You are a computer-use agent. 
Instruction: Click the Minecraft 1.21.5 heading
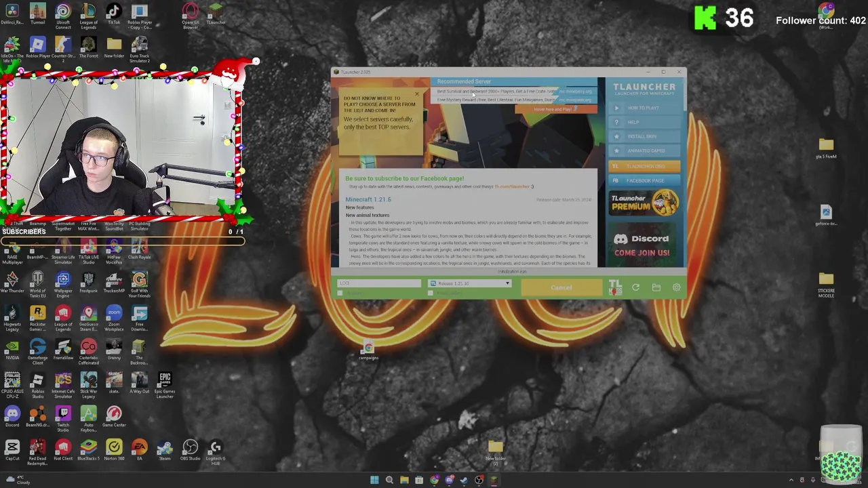pos(368,199)
